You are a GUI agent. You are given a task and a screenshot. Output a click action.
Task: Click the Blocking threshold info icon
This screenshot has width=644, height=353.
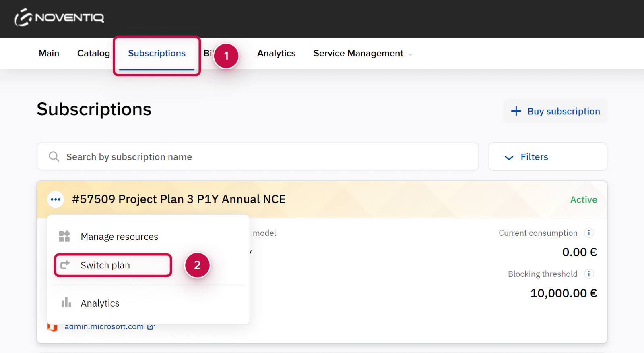tap(589, 274)
